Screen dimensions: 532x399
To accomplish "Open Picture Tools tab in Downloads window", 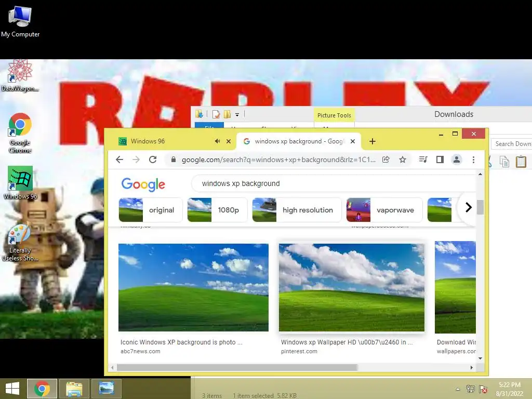I will point(334,115).
